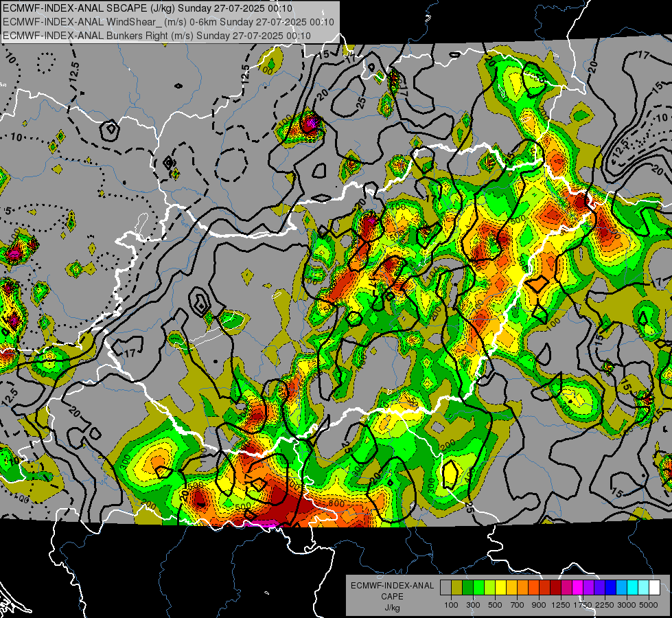Click the gray swatch in the CAPE legend

coord(445,588)
